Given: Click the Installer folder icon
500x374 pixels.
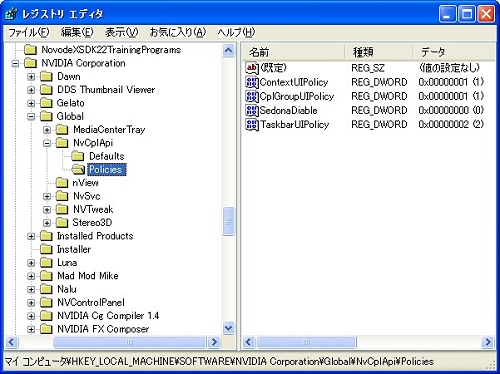Looking at the screenshot, I should pos(46,249).
